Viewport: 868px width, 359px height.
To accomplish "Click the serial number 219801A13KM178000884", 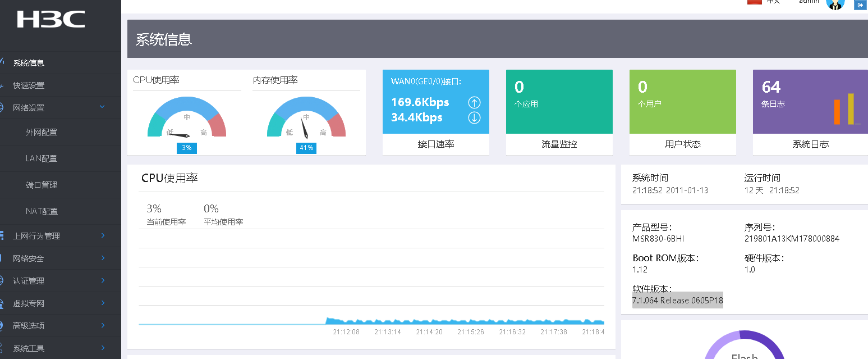I will tap(792, 239).
